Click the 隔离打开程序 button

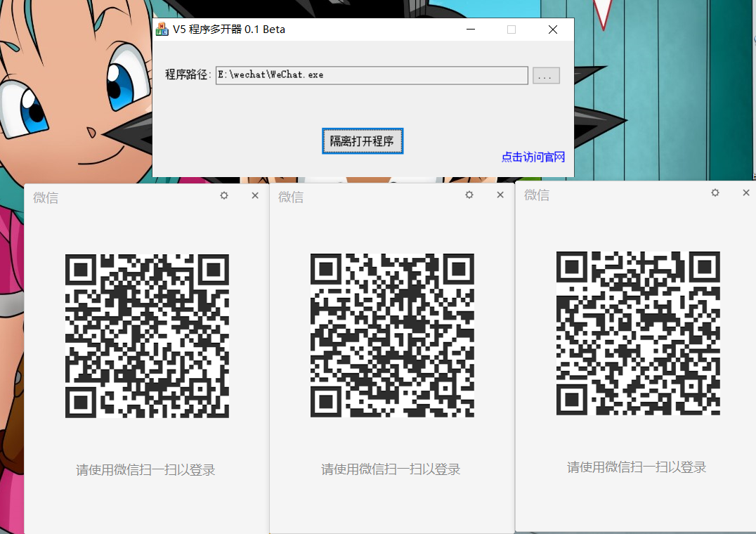[x=363, y=141]
